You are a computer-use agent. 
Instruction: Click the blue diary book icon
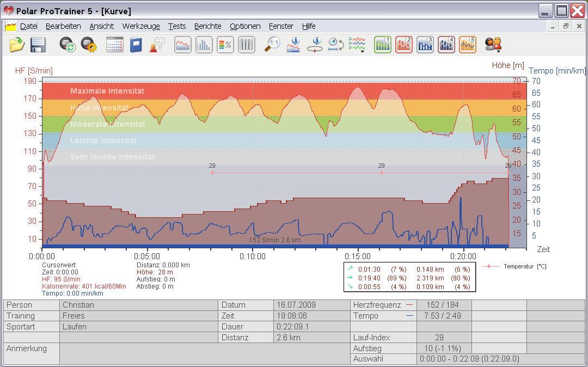pos(136,45)
